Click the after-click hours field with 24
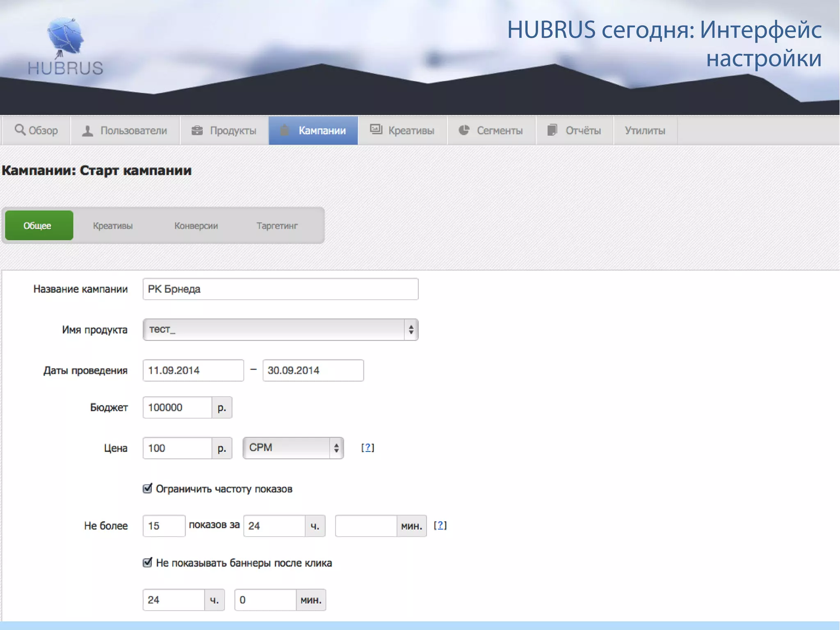The width and height of the screenshot is (840, 630). coord(173,600)
